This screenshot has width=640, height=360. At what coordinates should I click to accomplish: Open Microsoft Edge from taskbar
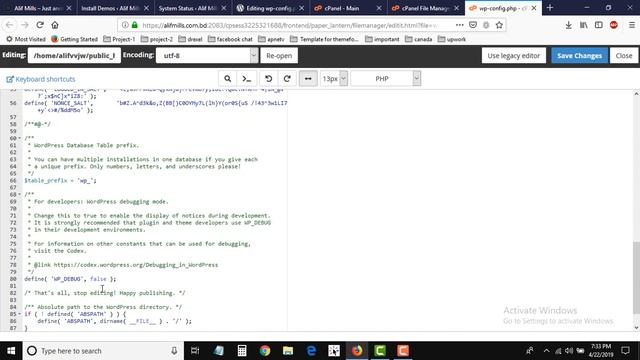311,351
